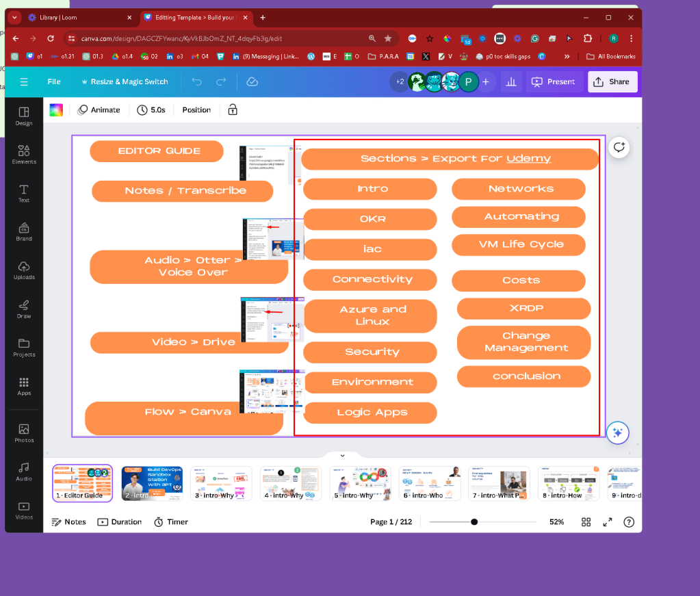This screenshot has height=596, width=700.
Task: Add a comment on the page
Action: coord(619,147)
